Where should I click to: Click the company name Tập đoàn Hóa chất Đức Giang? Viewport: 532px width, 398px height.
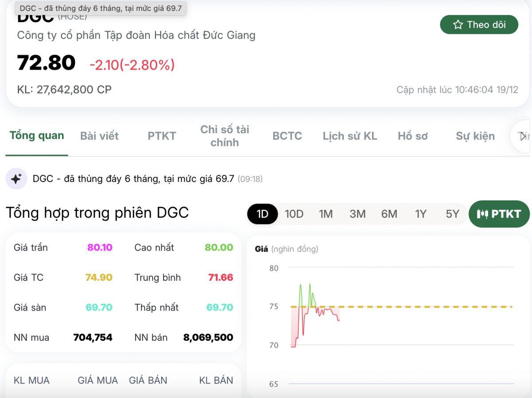tap(136, 35)
